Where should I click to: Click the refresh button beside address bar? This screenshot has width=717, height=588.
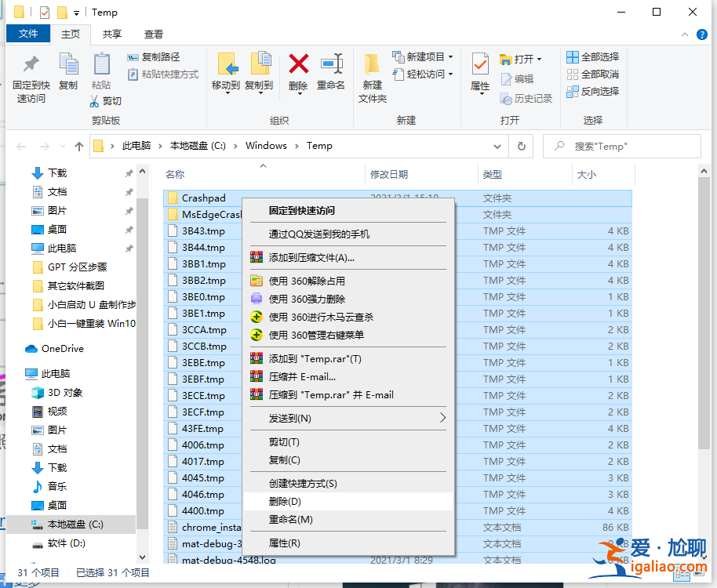click(519, 146)
